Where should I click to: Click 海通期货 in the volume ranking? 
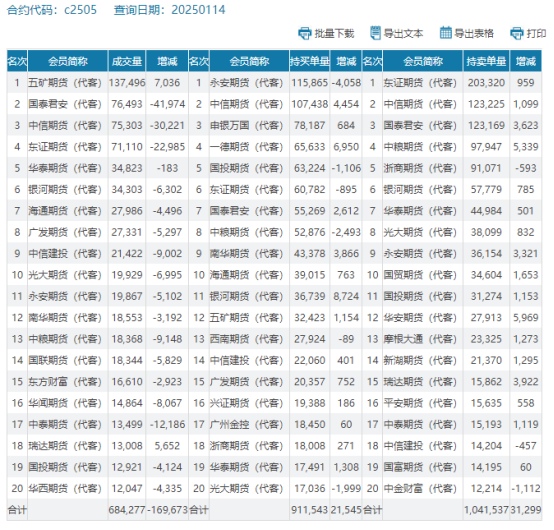coord(65,211)
